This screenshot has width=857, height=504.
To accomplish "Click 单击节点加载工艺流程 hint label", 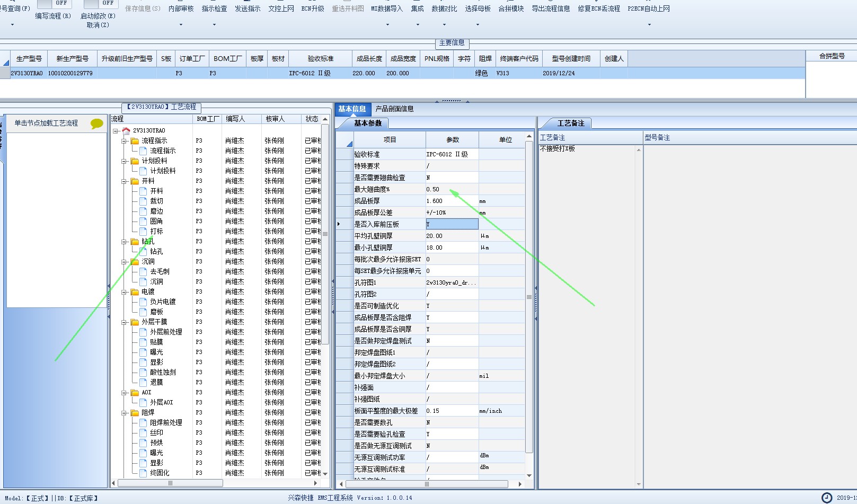I will click(x=46, y=123).
